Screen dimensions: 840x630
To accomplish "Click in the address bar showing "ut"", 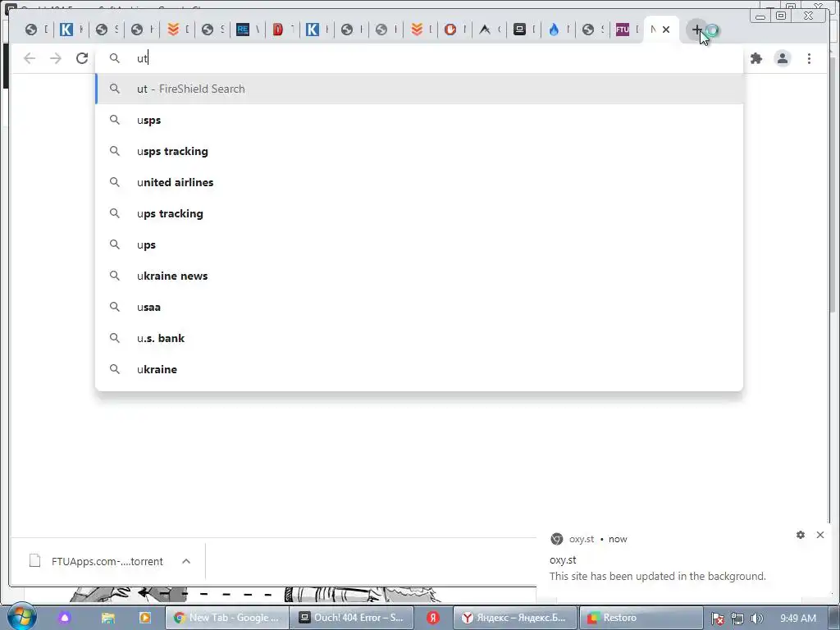I will (419, 58).
